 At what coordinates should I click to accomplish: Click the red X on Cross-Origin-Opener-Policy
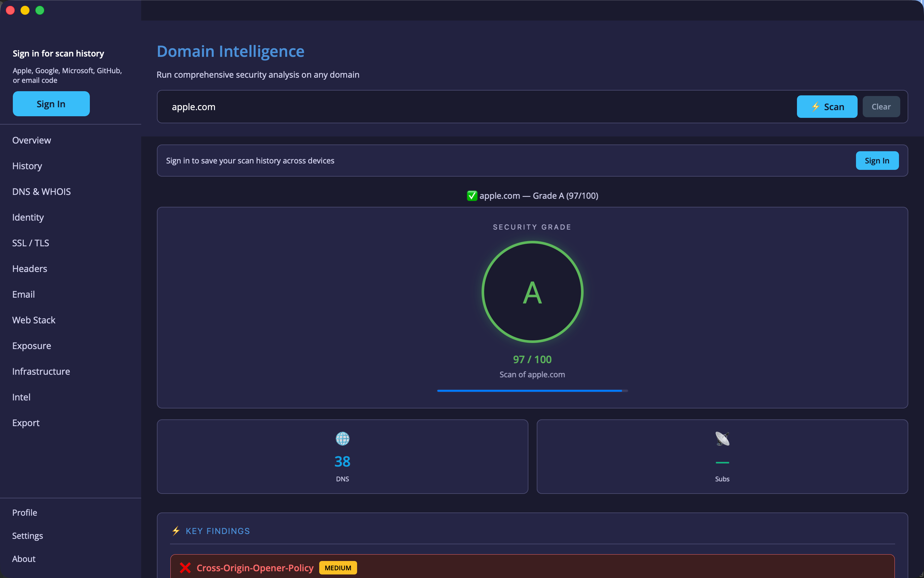(x=185, y=568)
